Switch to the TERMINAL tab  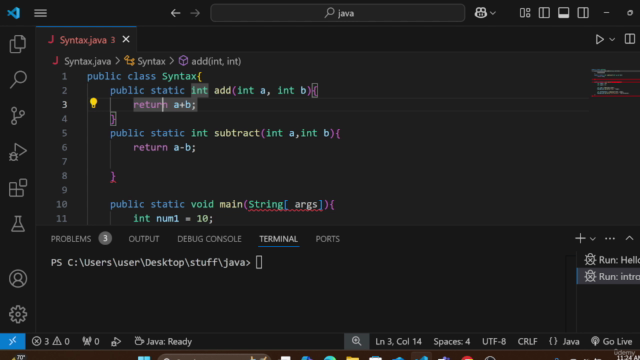coord(278,239)
